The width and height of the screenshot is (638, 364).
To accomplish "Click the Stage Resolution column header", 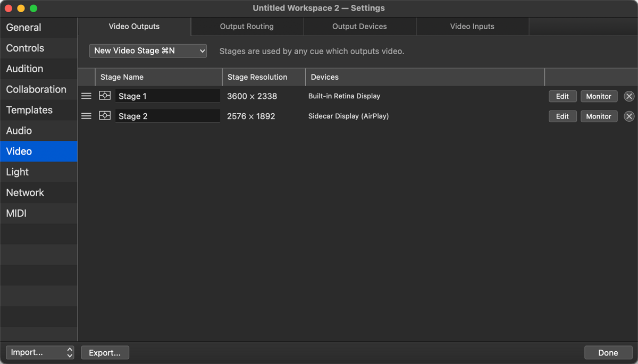I will [264, 77].
